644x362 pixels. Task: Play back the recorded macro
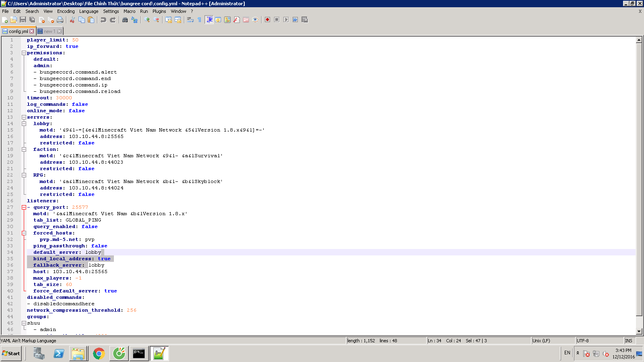coord(286,20)
